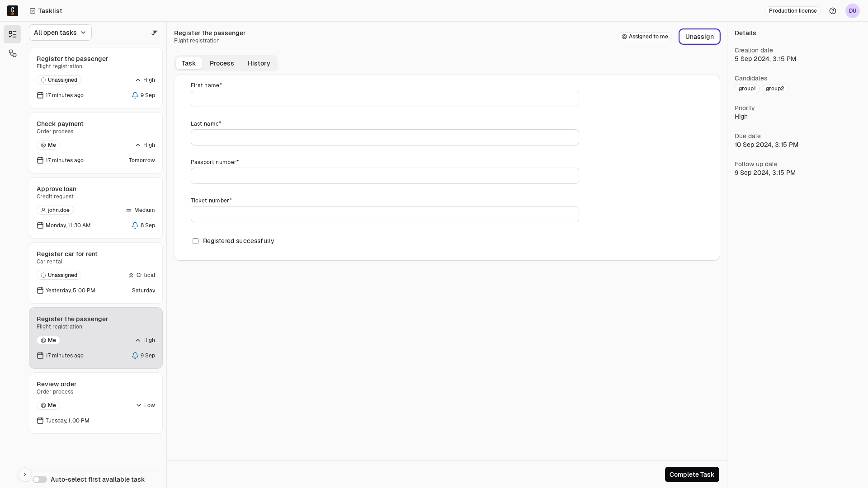Click the Unassign button

click(x=699, y=37)
